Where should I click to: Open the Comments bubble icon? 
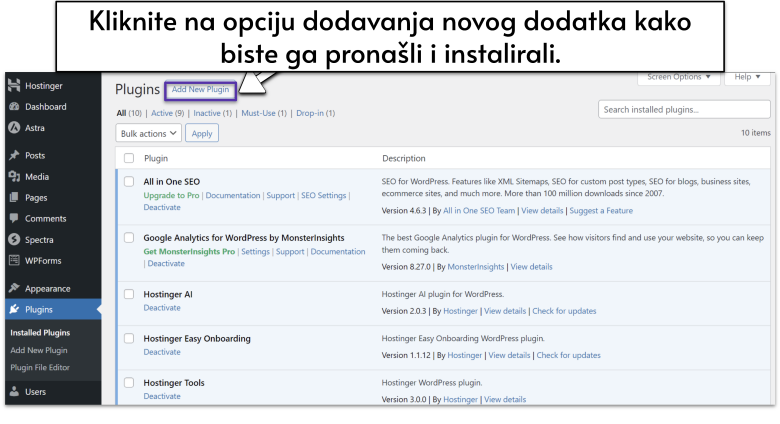click(14, 218)
